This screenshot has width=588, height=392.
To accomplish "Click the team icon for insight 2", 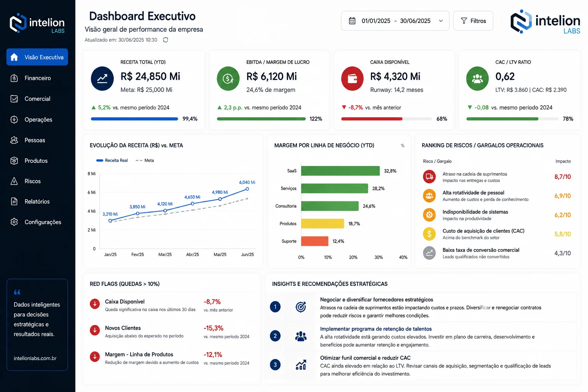I will (301, 336).
